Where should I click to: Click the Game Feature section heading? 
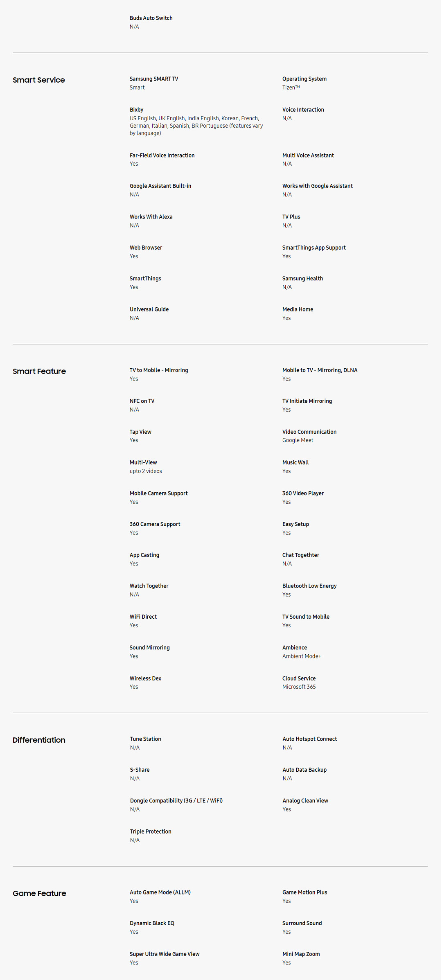coord(39,894)
